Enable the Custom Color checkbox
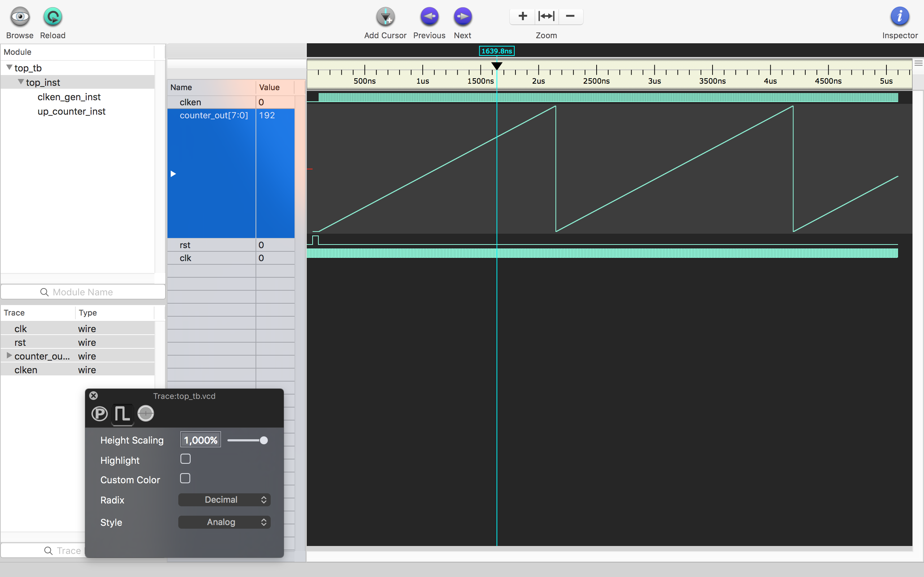The image size is (924, 577). tap(185, 479)
